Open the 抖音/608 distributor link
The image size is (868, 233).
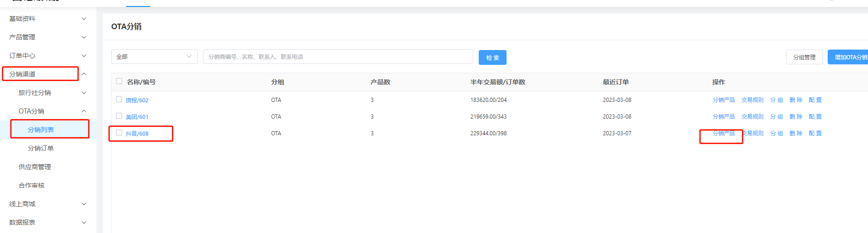pyautogui.click(x=137, y=133)
